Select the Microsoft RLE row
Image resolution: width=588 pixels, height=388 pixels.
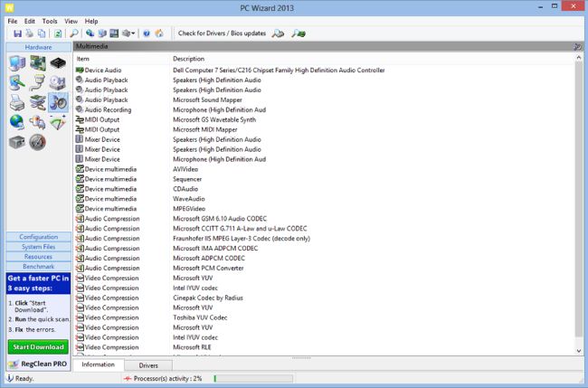pyautogui.click(x=324, y=347)
